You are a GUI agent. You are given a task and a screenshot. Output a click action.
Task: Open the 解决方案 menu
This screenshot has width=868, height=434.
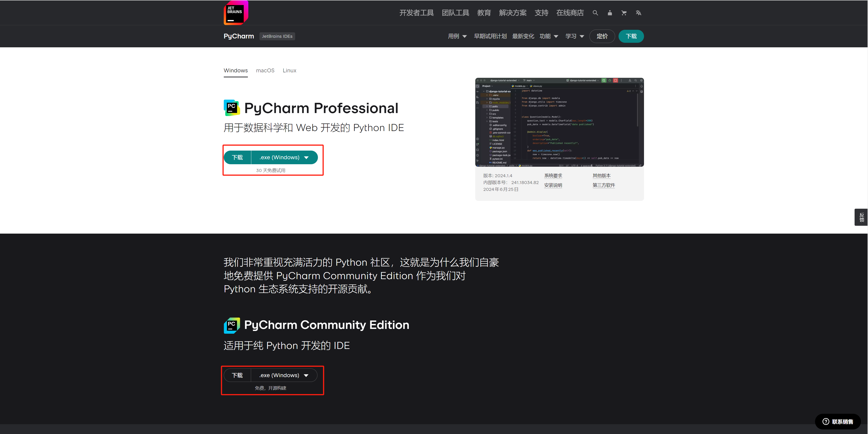513,13
